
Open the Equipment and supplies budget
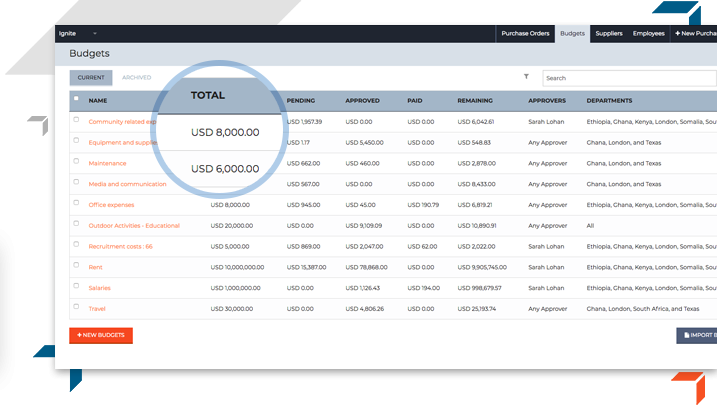point(123,143)
